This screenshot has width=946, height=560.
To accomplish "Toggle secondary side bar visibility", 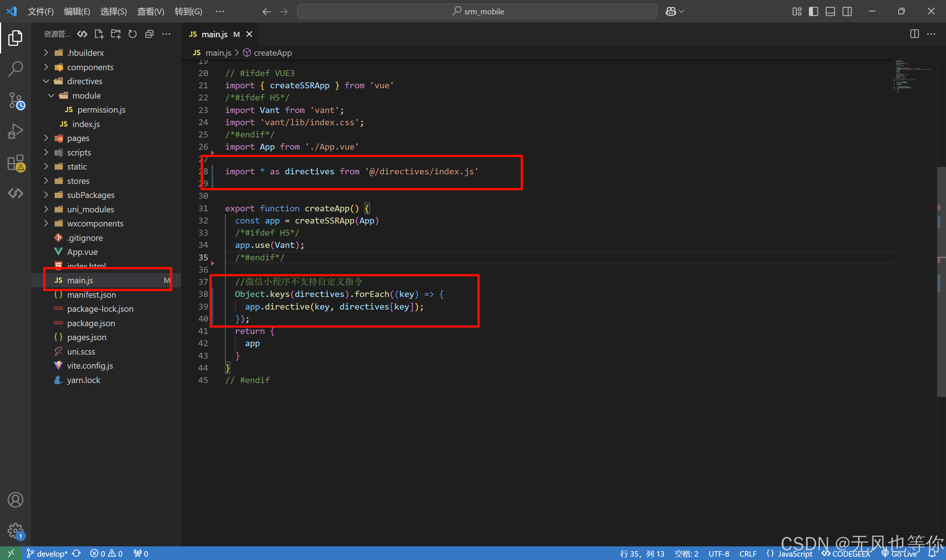I will [847, 11].
